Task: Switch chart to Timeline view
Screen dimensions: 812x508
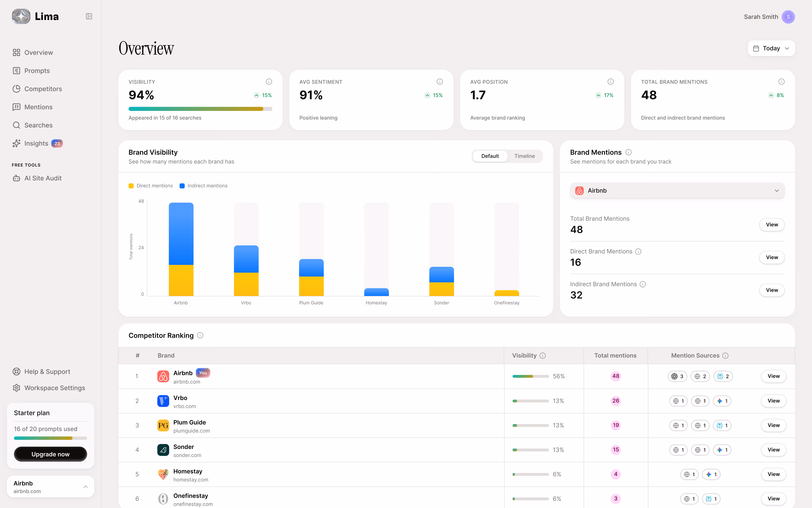Action: point(524,156)
